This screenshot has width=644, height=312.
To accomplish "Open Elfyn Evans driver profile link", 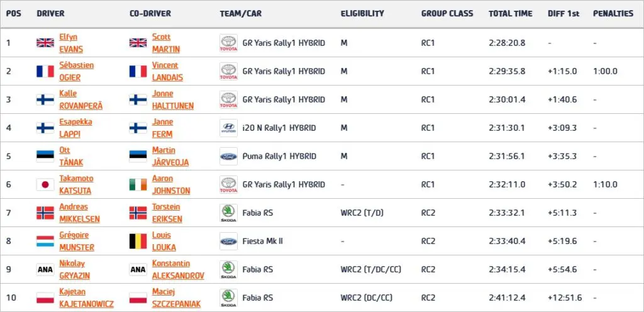I will pyautogui.click(x=71, y=43).
